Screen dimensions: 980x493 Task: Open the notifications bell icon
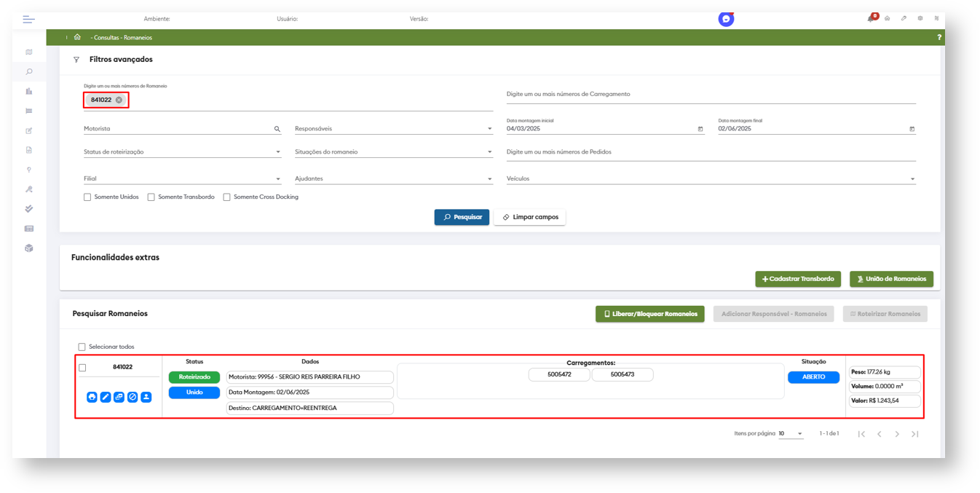pos(871,18)
